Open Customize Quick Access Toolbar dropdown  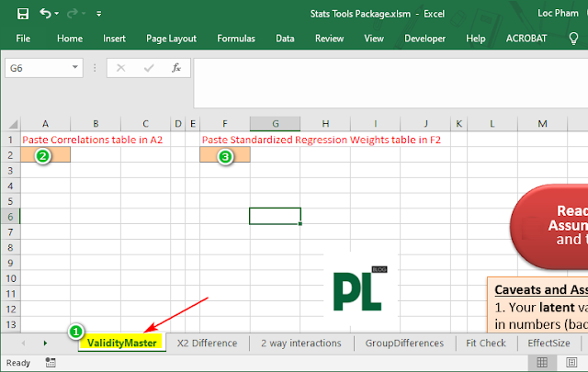tap(98, 14)
